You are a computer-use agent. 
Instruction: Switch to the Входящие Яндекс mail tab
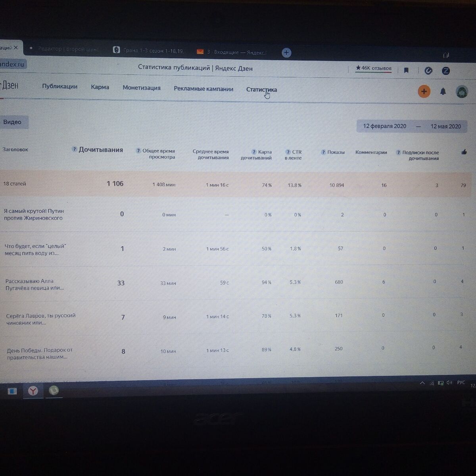tap(232, 52)
